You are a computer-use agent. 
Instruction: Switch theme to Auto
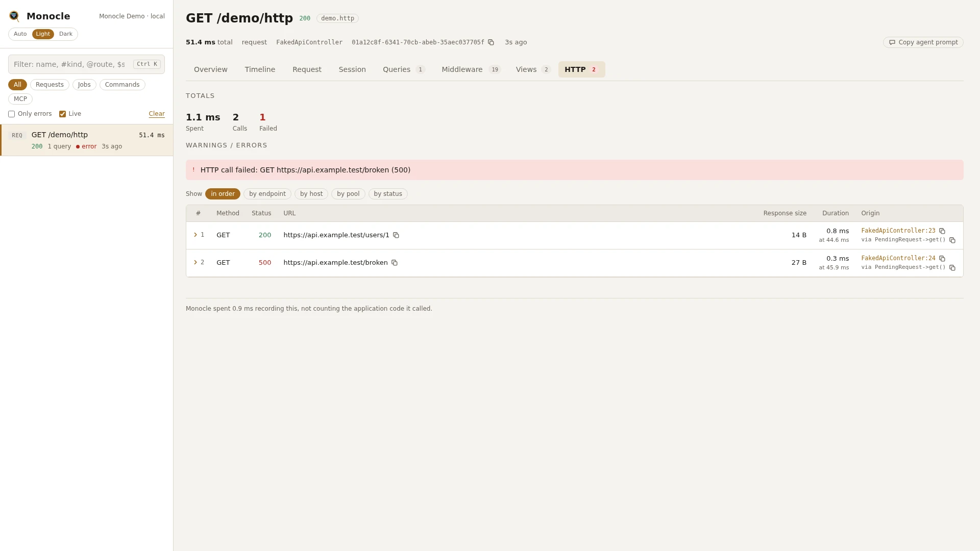tap(20, 34)
